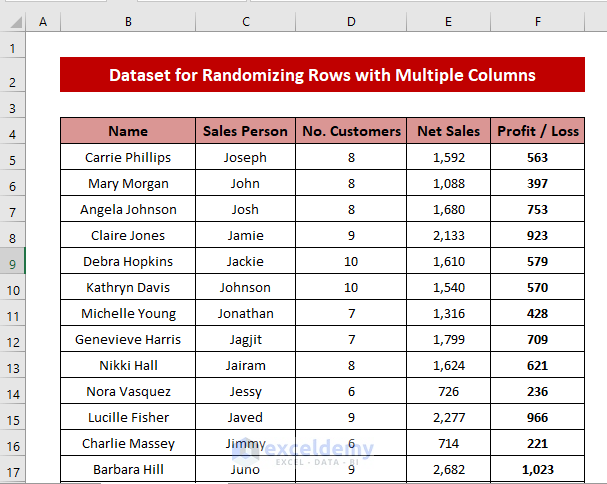Viewport: 607px width, 484px height.
Task: Click the Sales Person header cell
Action: 245,131
